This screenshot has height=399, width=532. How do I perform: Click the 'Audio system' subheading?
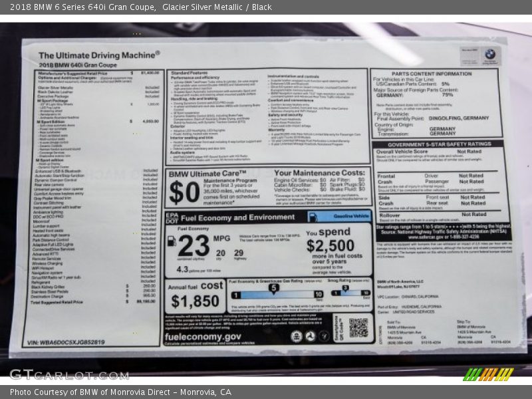coord(182,153)
